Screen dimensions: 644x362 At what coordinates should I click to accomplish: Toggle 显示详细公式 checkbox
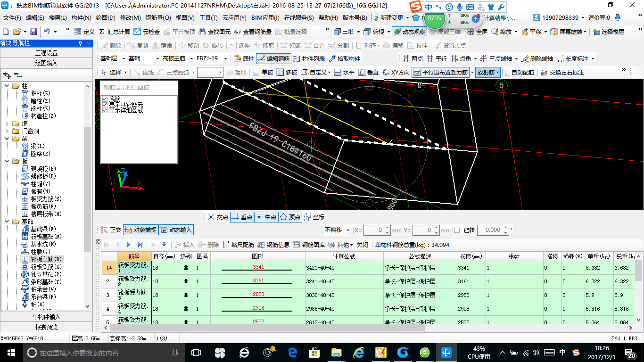105,110
